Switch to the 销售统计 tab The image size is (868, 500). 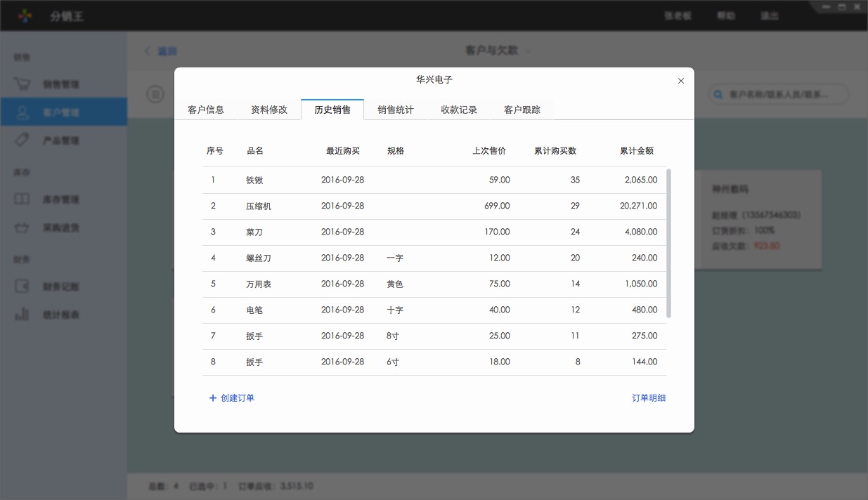396,110
